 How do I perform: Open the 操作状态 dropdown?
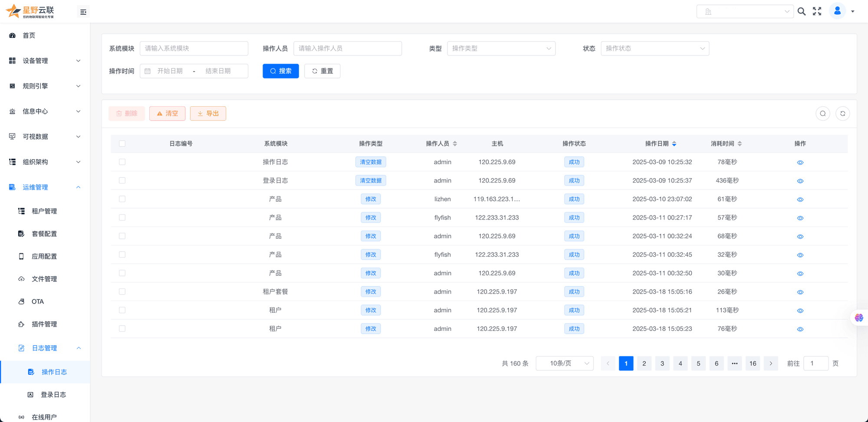point(654,49)
